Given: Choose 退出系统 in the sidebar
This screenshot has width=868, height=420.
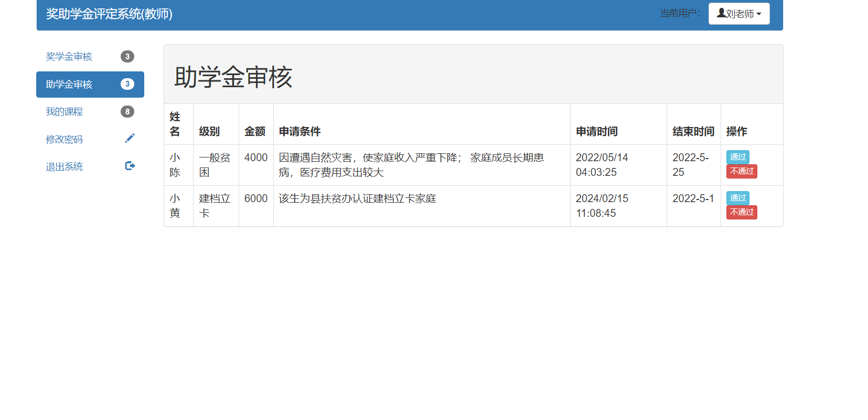Looking at the screenshot, I should click(x=90, y=166).
